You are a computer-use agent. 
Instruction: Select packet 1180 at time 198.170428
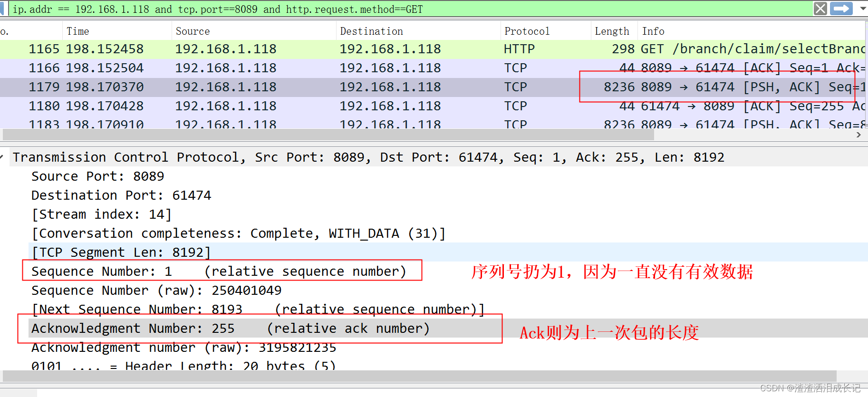click(433, 106)
